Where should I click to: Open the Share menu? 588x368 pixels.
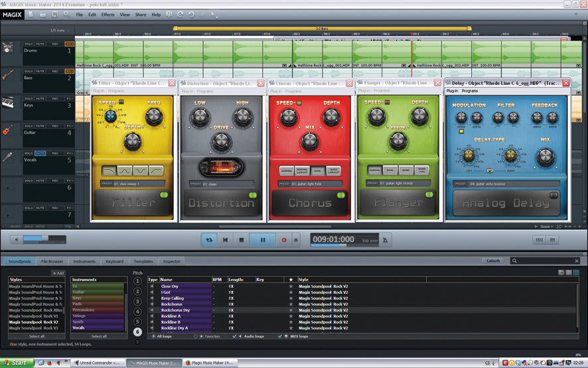[x=141, y=15]
